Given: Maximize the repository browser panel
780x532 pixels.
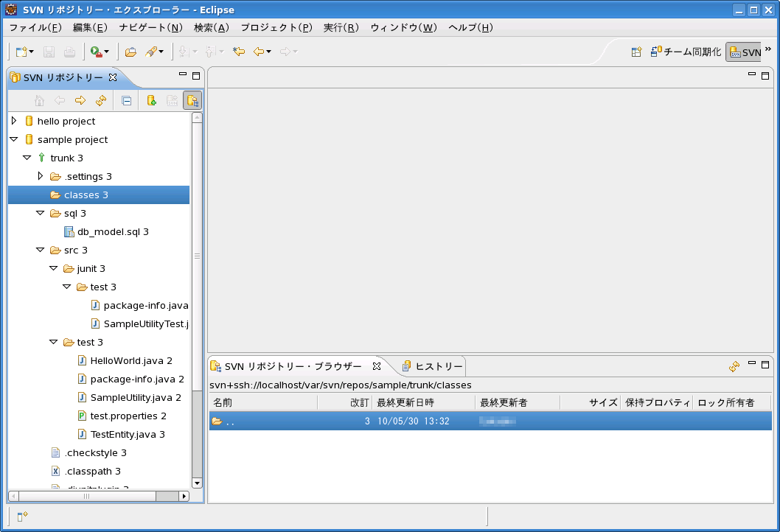Looking at the screenshot, I should pyautogui.click(x=765, y=365).
